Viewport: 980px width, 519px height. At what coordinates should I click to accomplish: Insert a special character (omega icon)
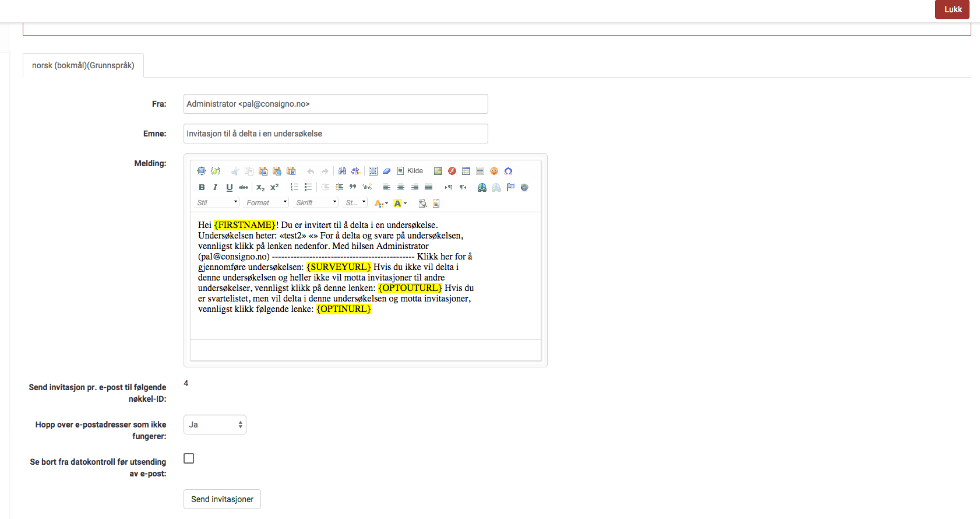(x=508, y=171)
